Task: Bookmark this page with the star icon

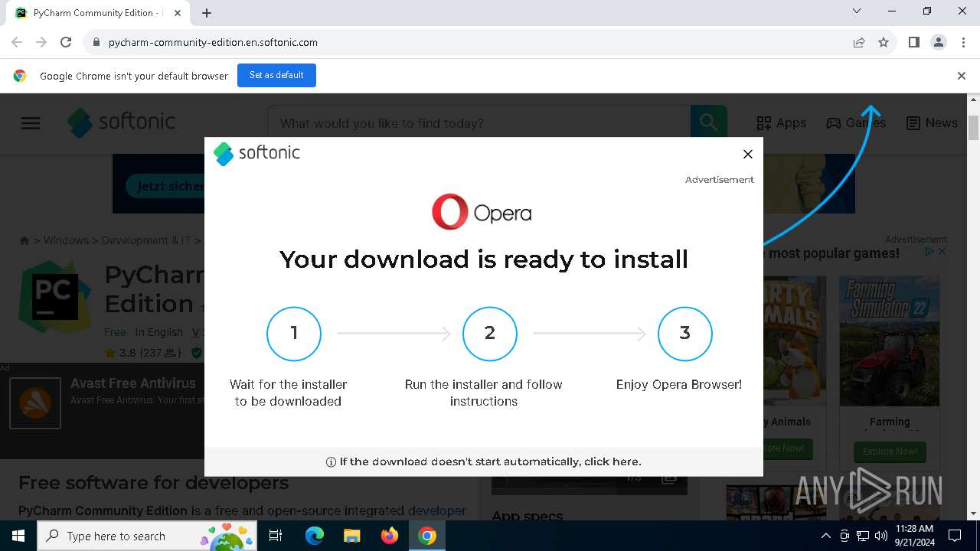Action: 884,42
